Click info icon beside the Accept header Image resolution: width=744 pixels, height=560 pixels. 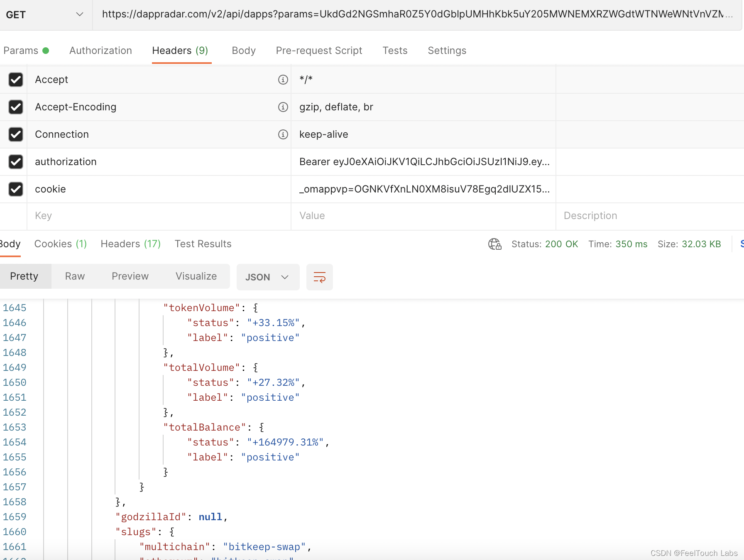[x=283, y=80]
